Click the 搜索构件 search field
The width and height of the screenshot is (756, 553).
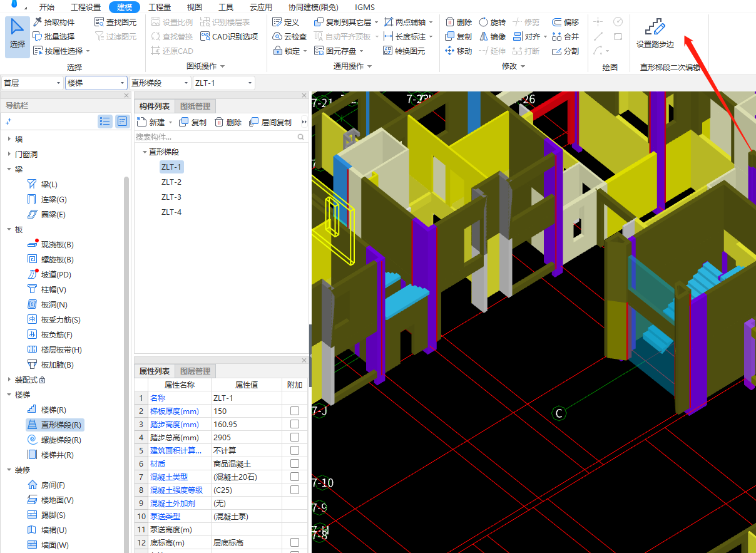221,137
